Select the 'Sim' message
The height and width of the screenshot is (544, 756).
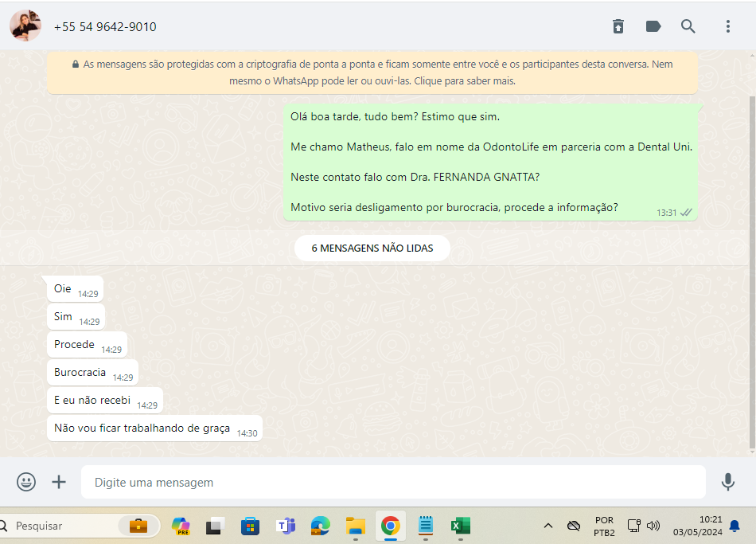(76, 317)
